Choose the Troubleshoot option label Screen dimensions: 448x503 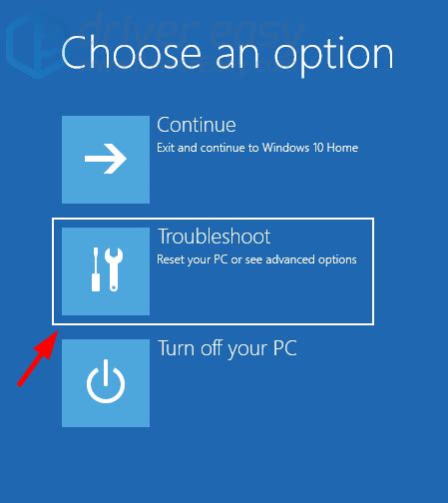[x=214, y=237]
